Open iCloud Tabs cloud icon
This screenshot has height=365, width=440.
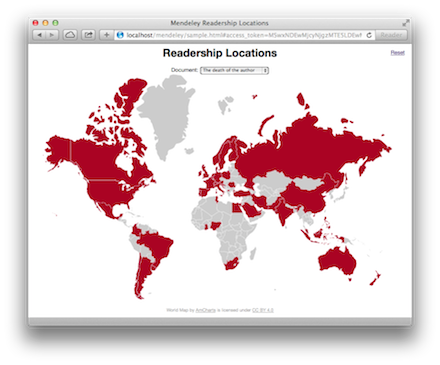pos(70,35)
